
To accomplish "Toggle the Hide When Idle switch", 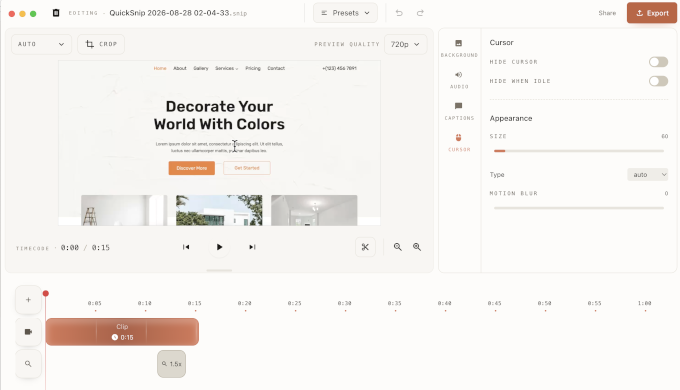I will [x=658, y=81].
